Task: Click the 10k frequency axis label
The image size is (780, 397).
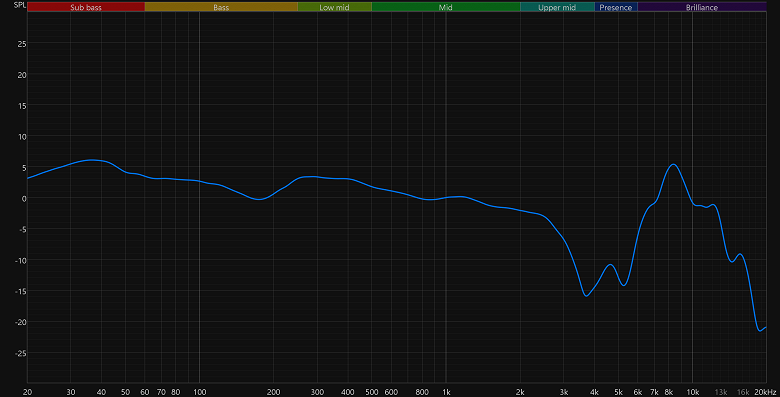Action: [692, 392]
